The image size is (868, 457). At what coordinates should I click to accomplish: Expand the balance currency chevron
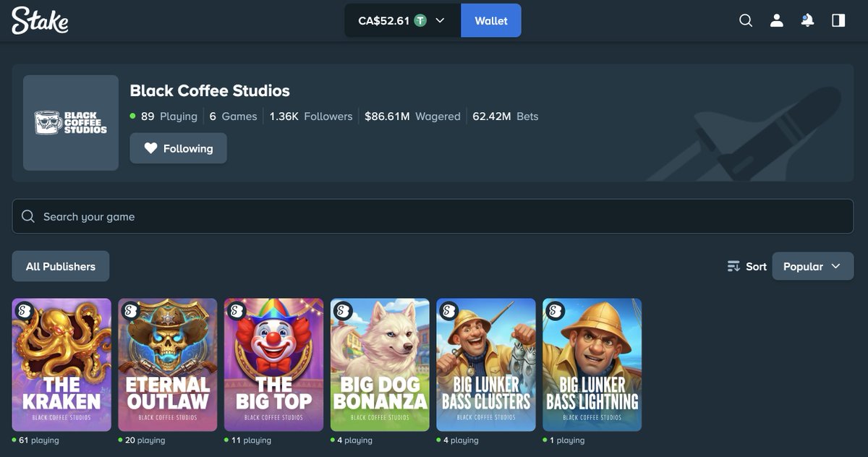[x=440, y=21]
